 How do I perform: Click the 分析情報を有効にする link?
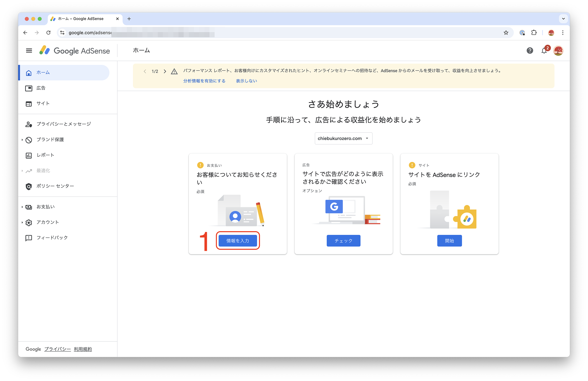click(x=204, y=81)
